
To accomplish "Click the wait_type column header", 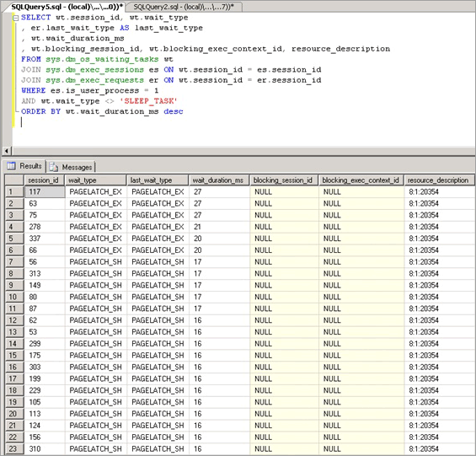I will coord(95,180).
